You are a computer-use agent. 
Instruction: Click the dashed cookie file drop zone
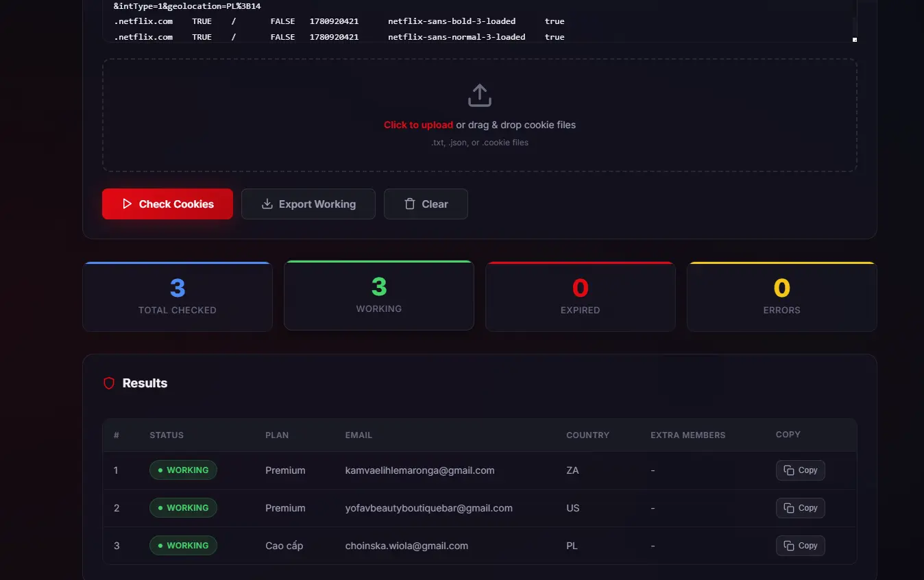[480, 115]
